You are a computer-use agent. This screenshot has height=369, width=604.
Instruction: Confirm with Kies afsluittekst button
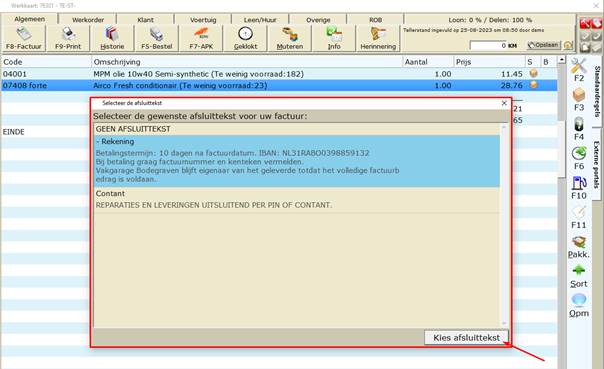point(466,338)
